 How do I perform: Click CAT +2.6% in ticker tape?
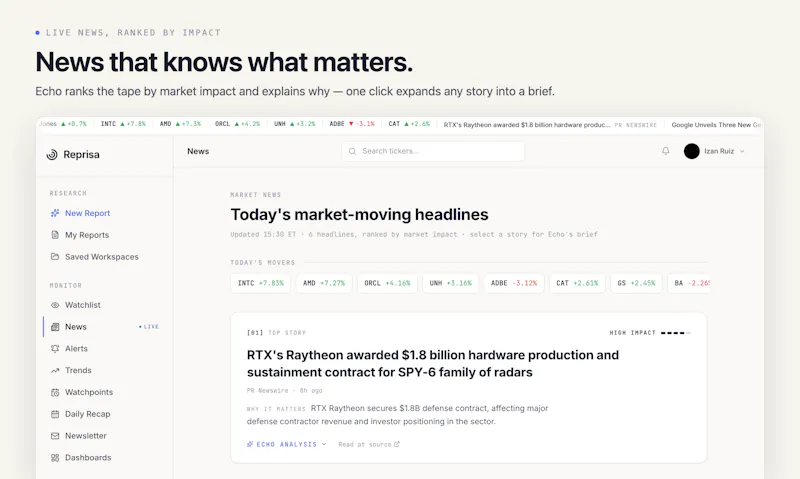(x=409, y=124)
